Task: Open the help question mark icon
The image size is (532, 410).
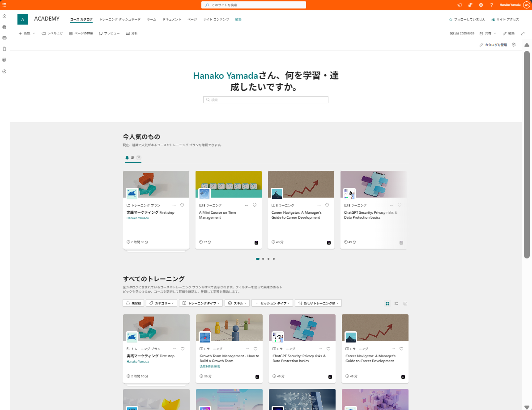Action: pos(491,5)
